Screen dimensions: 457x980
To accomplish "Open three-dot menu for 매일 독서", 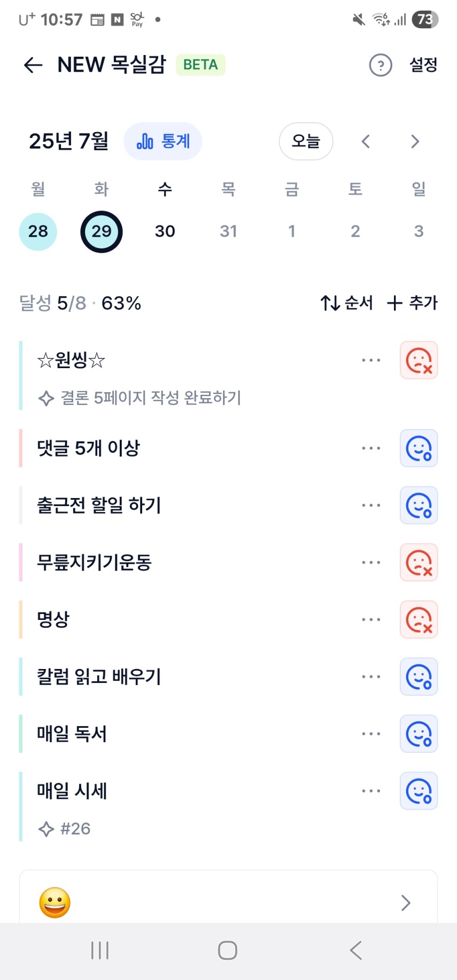I will 371,734.
